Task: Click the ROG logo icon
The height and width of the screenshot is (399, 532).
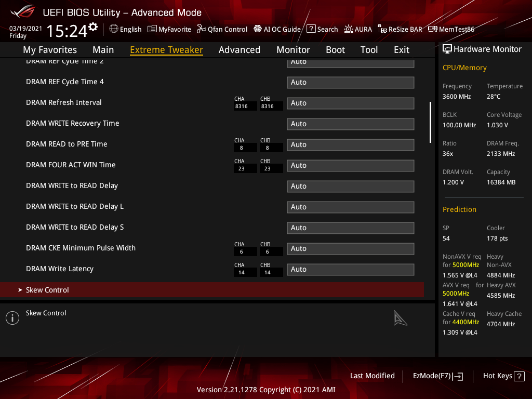Action: tap(23, 11)
